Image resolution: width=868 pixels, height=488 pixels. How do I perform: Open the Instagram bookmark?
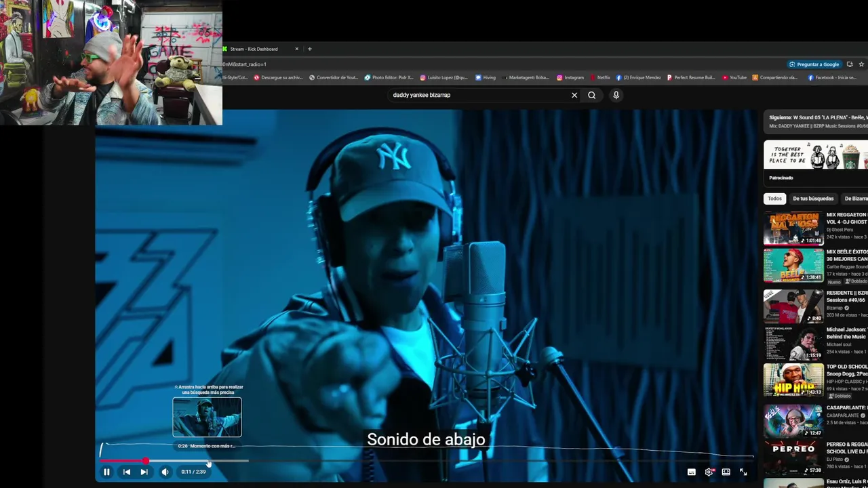(570, 77)
